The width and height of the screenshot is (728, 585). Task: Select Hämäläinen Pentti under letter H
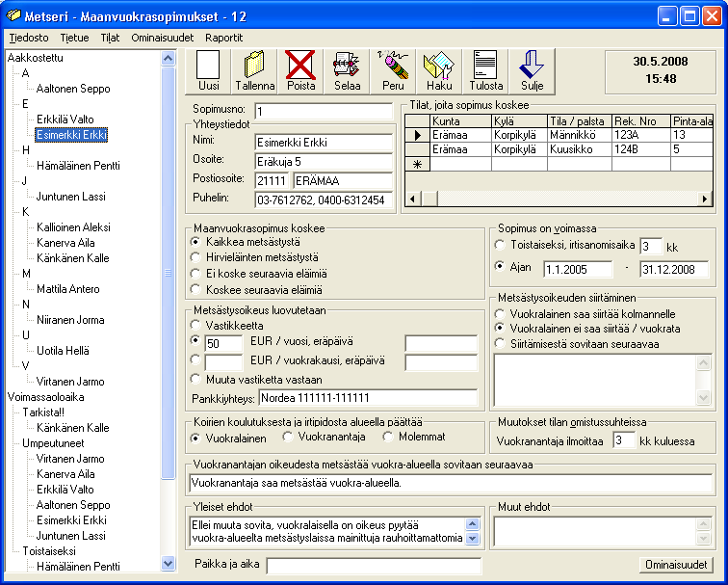point(78,166)
